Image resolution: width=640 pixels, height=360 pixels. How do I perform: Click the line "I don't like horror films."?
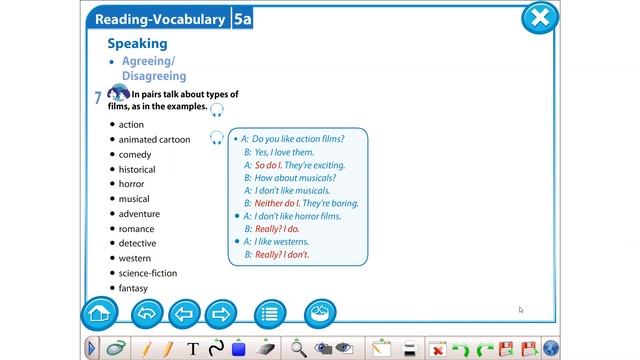(298, 216)
